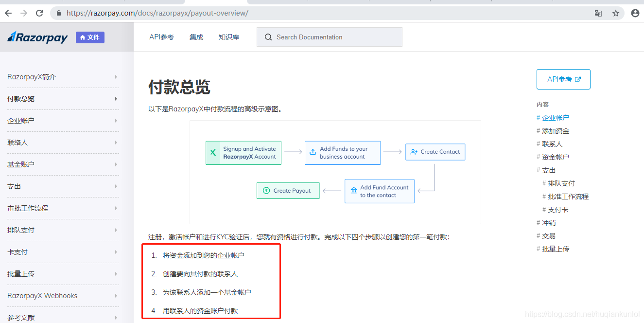Open RazorpayX简介 in the sidebar
The height and width of the screenshot is (323, 644).
[x=32, y=77]
